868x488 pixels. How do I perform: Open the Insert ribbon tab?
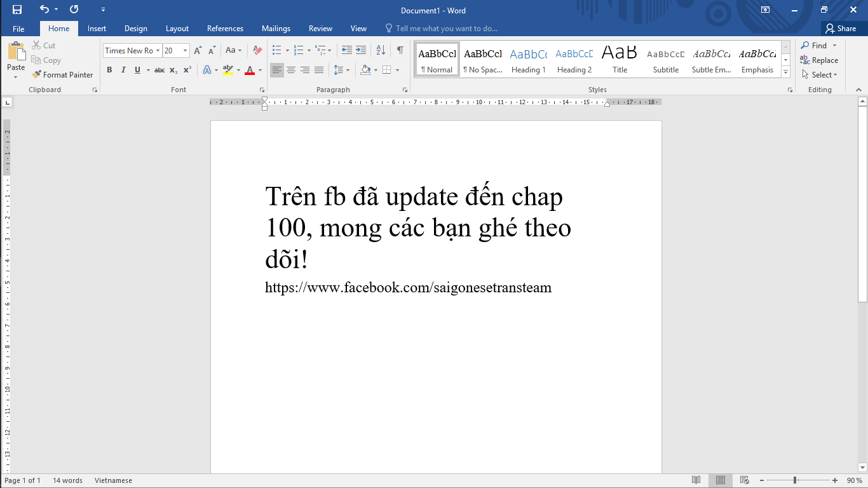[97, 29]
